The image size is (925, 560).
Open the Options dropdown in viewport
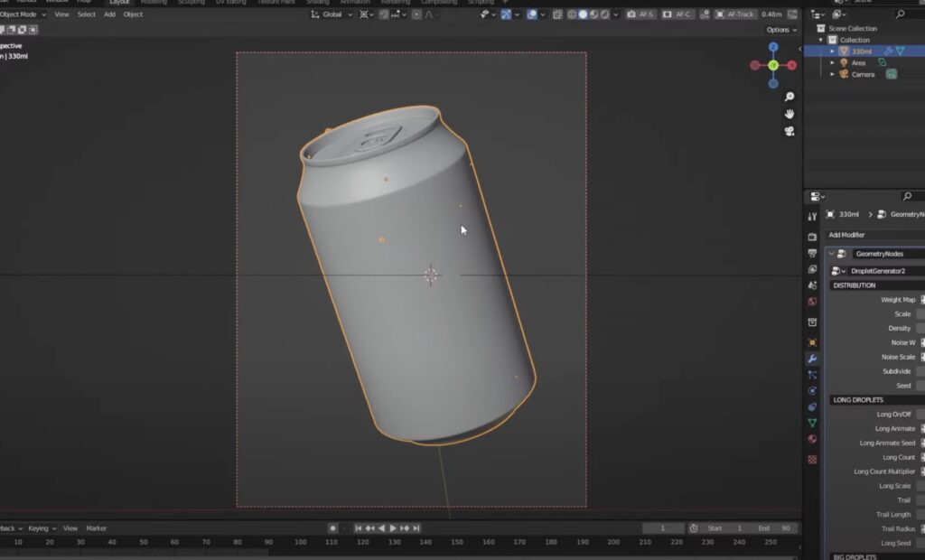[x=781, y=30]
